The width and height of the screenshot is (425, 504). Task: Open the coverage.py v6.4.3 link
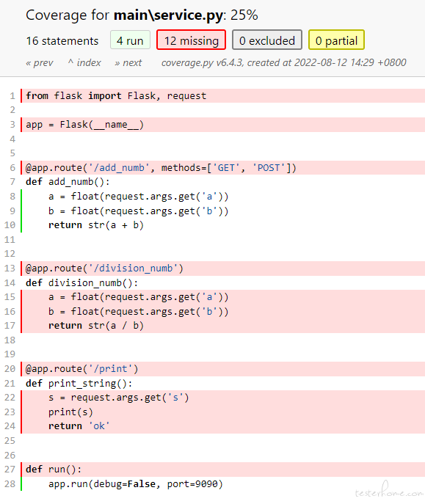click(x=202, y=62)
